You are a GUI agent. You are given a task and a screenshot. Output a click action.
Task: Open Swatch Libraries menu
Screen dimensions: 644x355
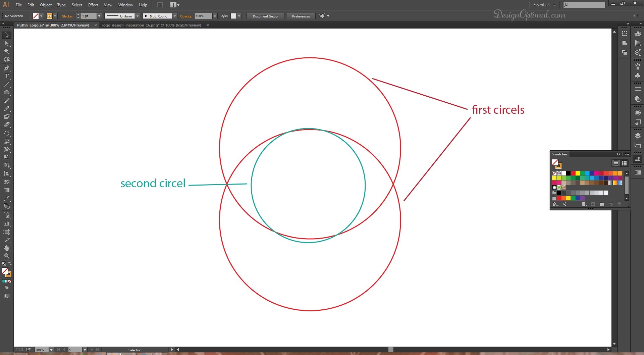pos(556,204)
